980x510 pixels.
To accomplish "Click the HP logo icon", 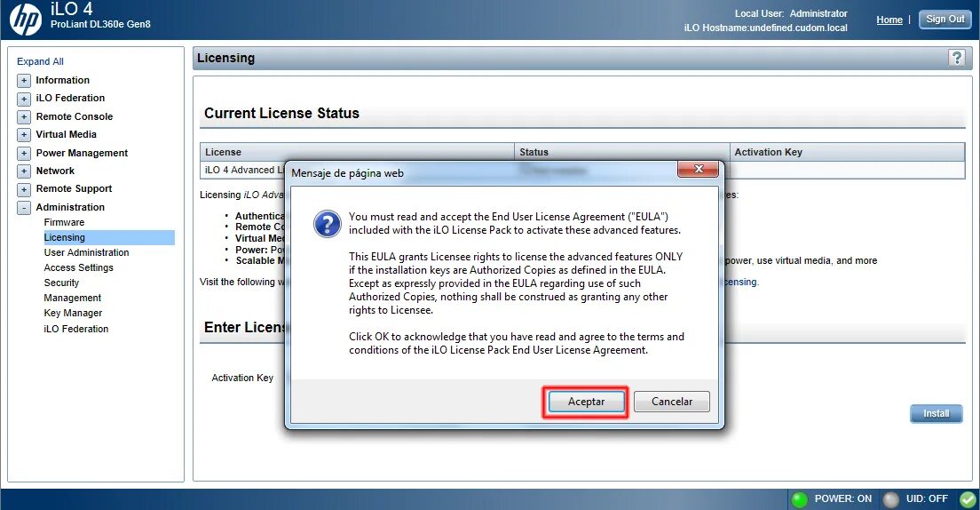I will click(x=26, y=19).
